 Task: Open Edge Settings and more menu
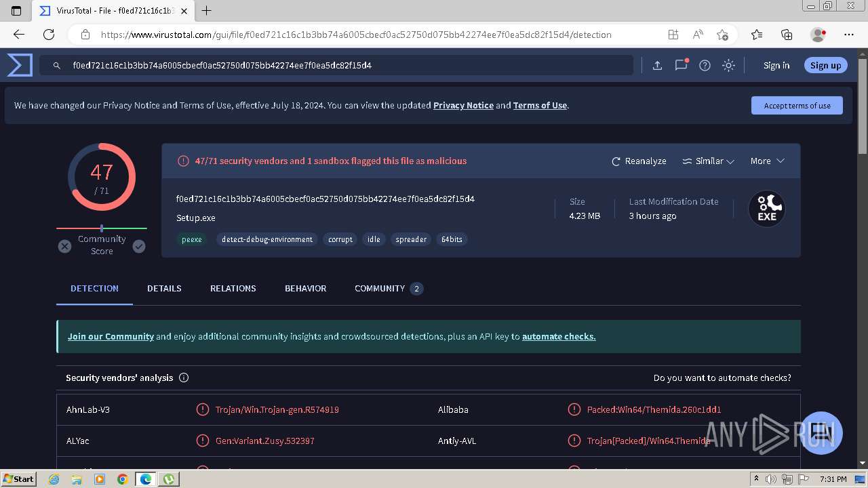point(849,35)
